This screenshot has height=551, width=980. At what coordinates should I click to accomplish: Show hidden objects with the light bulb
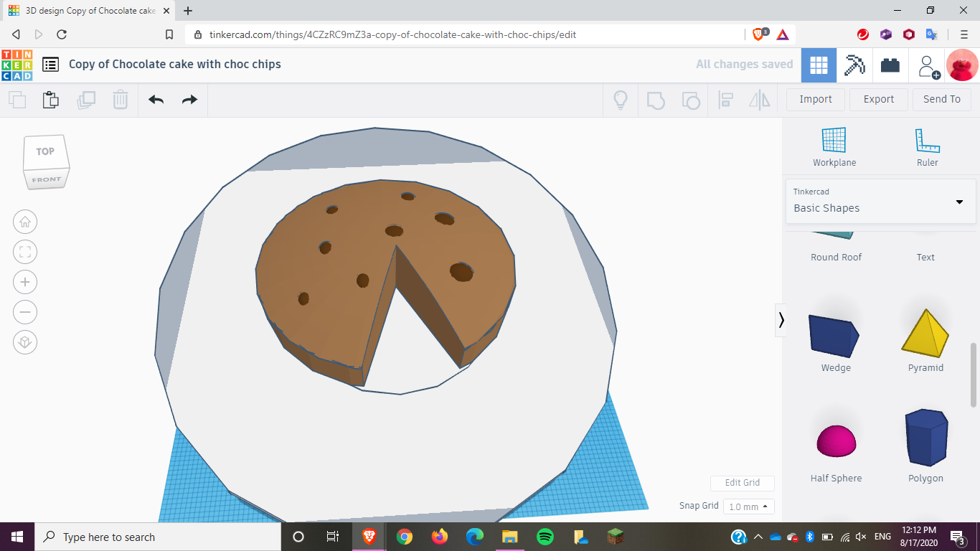pyautogui.click(x=620, y=100)
